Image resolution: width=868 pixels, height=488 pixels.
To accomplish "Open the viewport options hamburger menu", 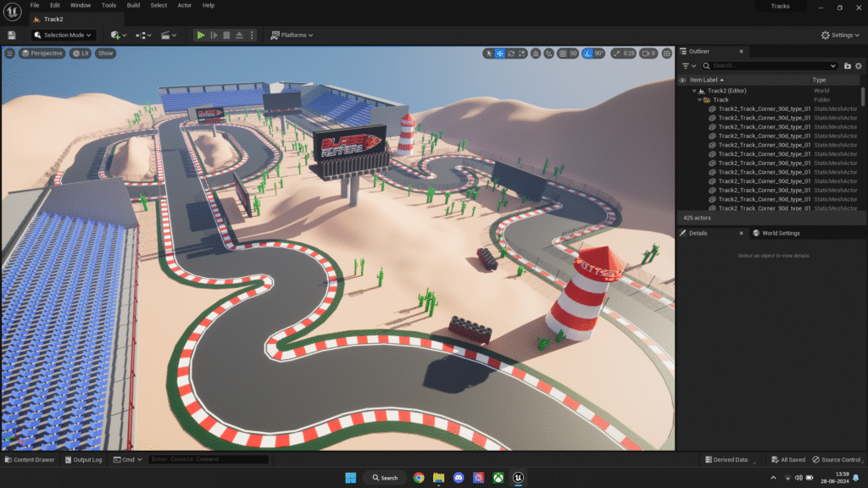I will coord(9,53).
